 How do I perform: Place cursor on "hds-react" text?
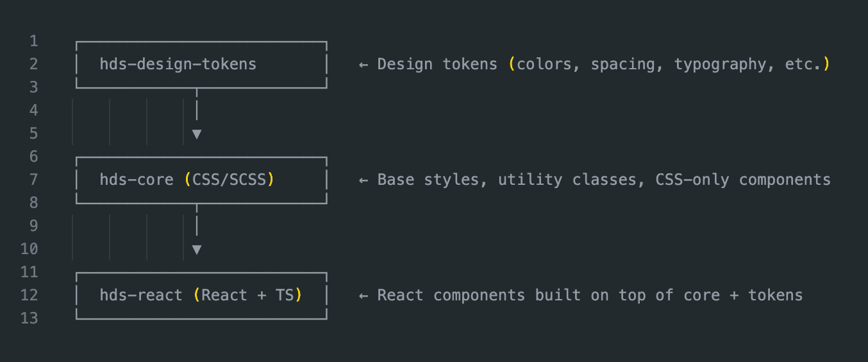(141, 295)
